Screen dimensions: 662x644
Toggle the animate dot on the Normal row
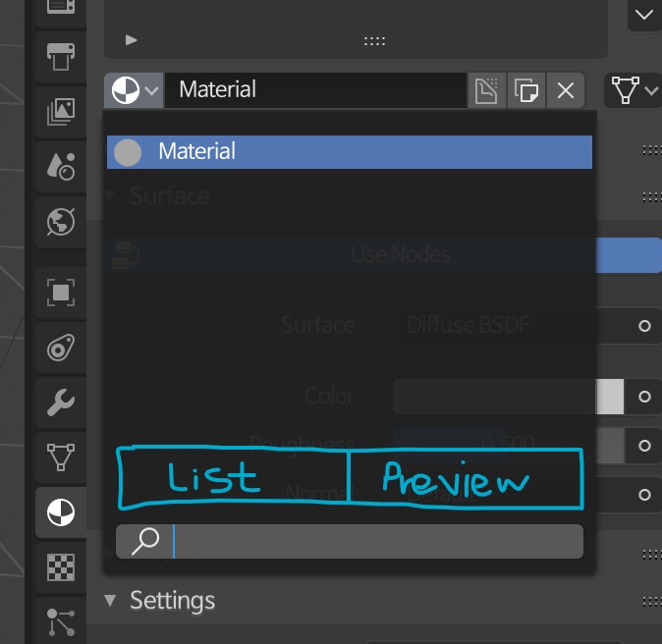[644, 495]
